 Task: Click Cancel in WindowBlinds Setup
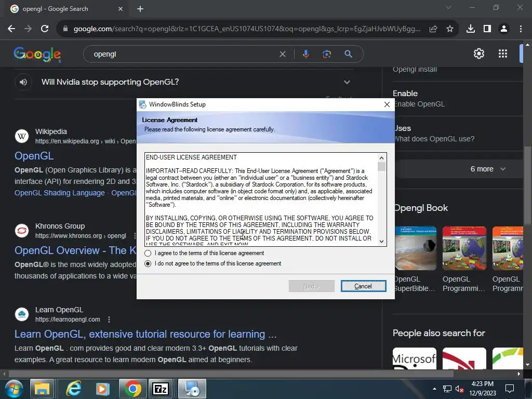click(363, 286)
